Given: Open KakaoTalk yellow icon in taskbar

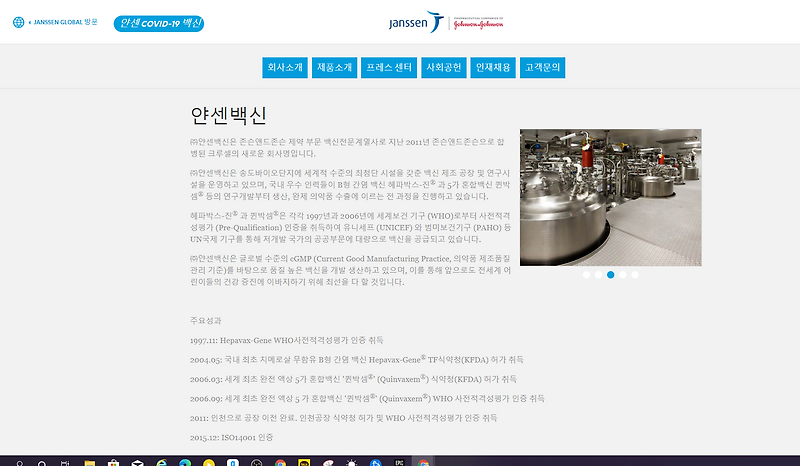Looking at the screenshot, I should [x=304, y=463].
